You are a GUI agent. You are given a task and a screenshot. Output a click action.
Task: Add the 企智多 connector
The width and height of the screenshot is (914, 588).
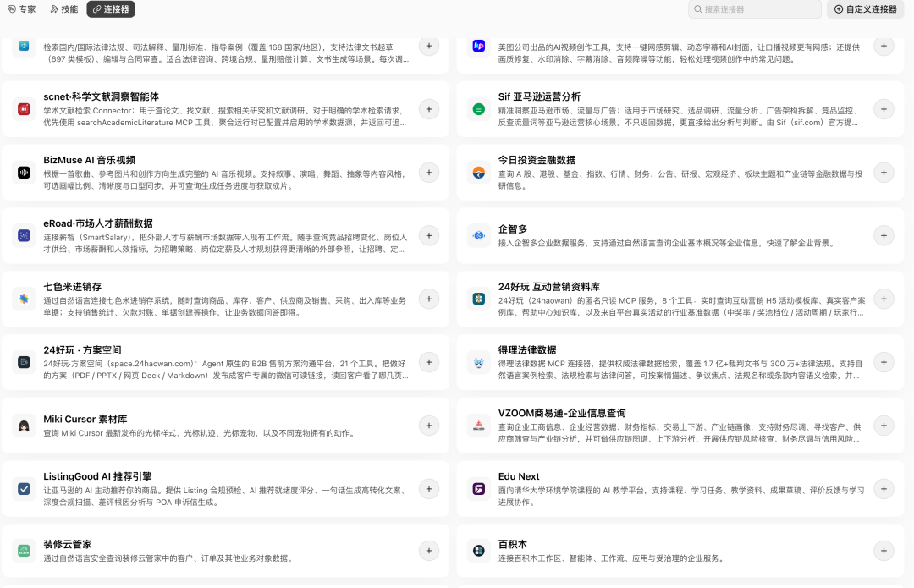(x=884, y=235)
